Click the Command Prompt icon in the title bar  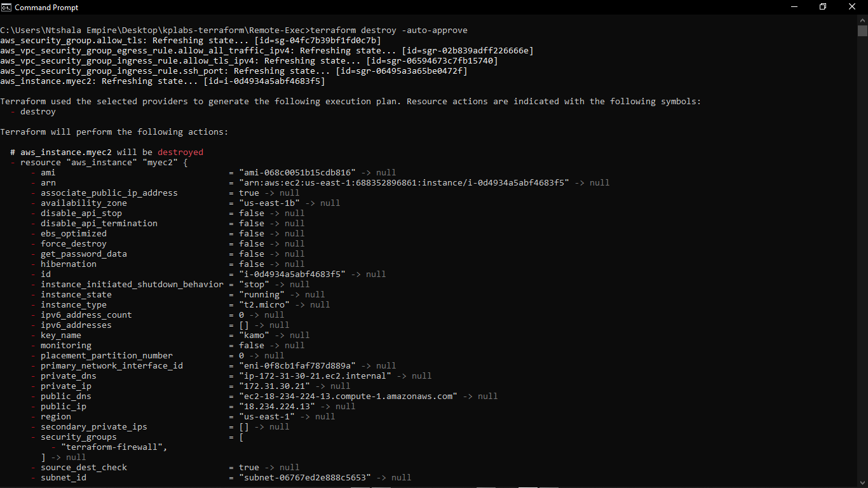[6, 7]
